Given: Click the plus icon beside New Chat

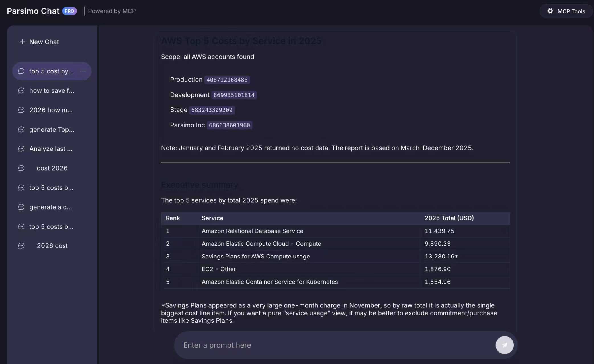Looking at the screenshot, I should point(22,42).
